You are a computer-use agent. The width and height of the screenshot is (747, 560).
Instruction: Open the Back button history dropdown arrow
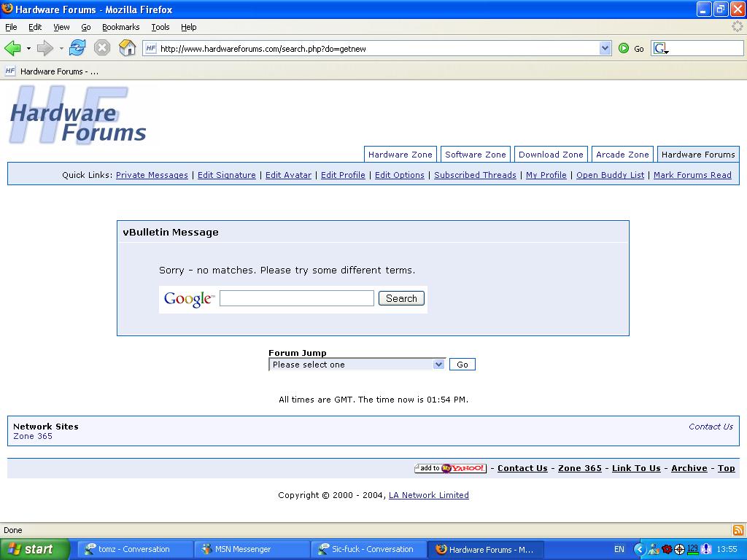(x=28, y=48)
